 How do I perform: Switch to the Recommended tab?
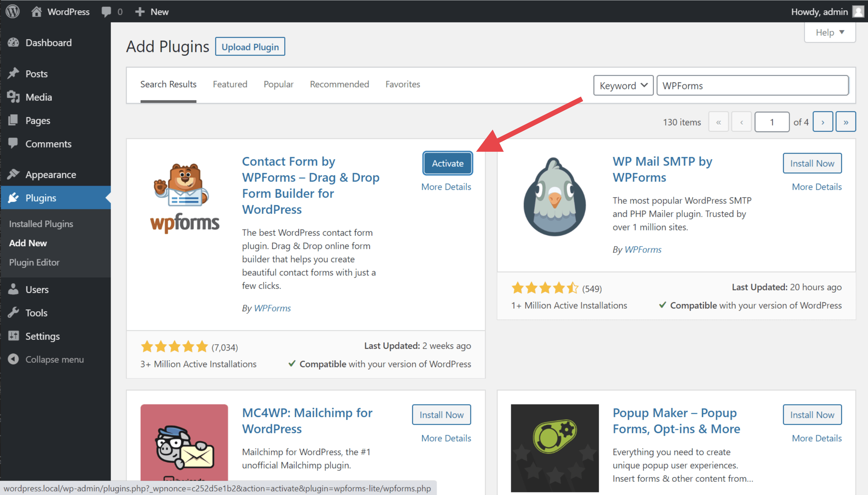[339, 84]
